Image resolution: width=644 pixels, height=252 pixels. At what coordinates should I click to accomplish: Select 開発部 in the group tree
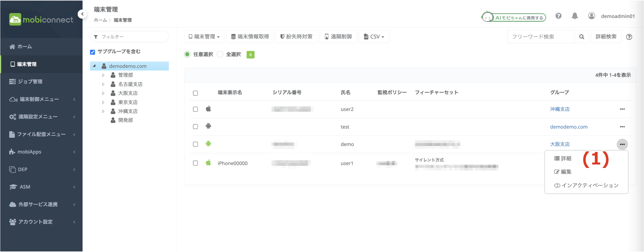[x=126, y=120]
